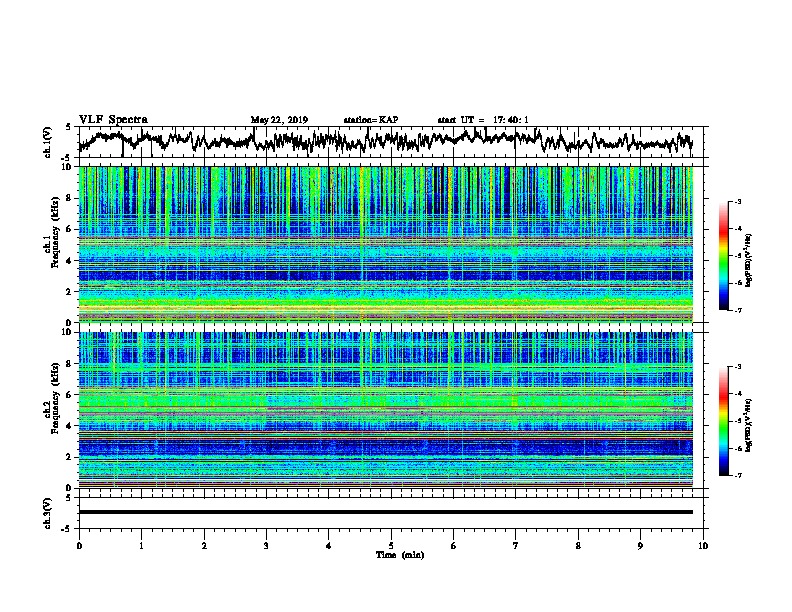Image resolution: width=792 pixels, height=612 pixels.
Task: Click the "5" tick on ch.1(V) axis
Action: (68, 127)
